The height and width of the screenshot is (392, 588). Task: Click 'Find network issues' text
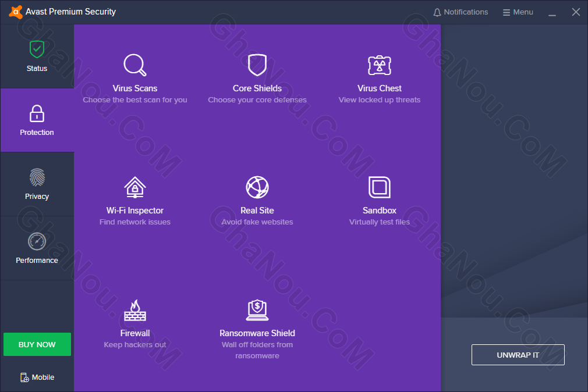tap(135, 222)
